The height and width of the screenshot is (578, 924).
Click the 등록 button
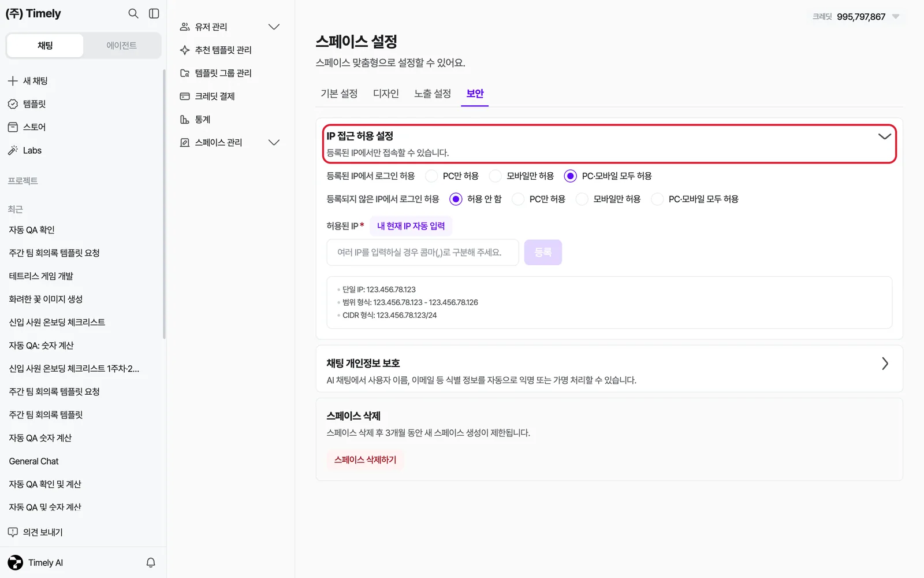tap(543, 253)
